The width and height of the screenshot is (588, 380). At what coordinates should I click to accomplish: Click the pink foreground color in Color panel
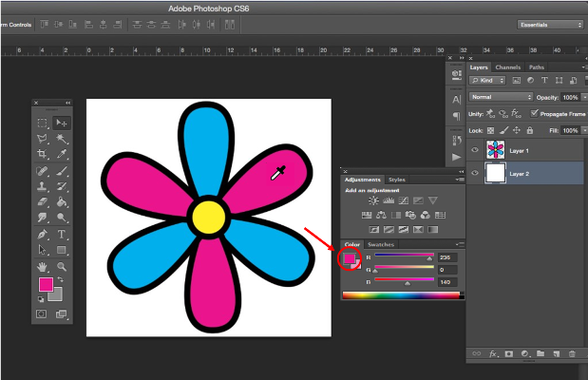tap(349, 257)
